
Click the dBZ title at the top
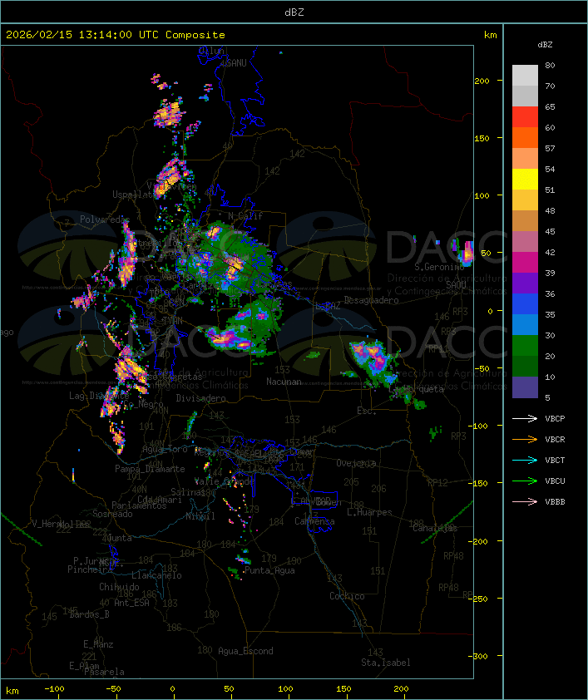click(294, 12)
